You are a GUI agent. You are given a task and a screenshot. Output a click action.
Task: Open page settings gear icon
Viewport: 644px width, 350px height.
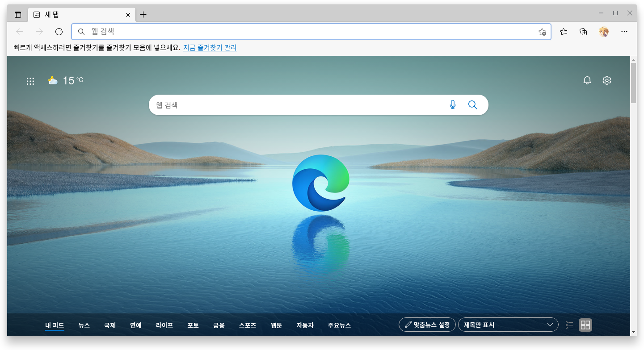pos(606,80)
